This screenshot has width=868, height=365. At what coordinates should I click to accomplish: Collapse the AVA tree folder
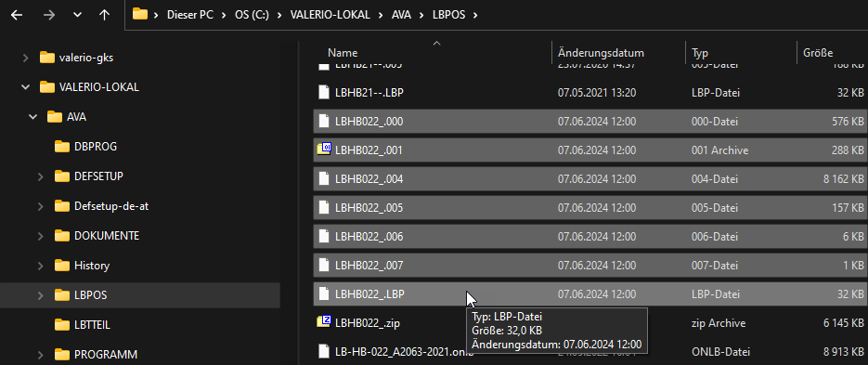[x=33, y=117]
